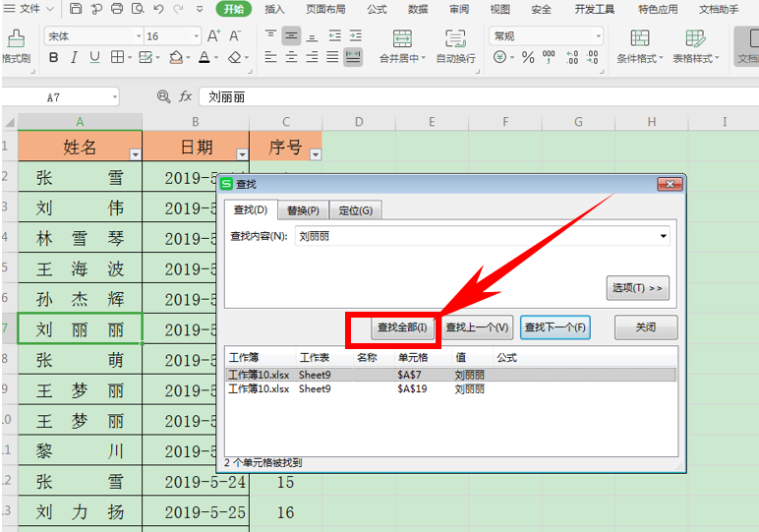The height and width of the screenshot is (532, 759).
Task: Click the increase decimal places icon
Action: 572,57
